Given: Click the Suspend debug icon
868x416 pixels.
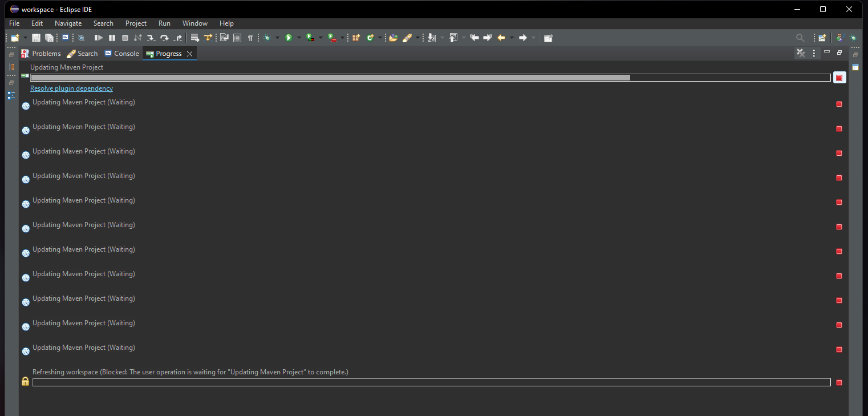Looking at the screenshot, I should point(112,38).
